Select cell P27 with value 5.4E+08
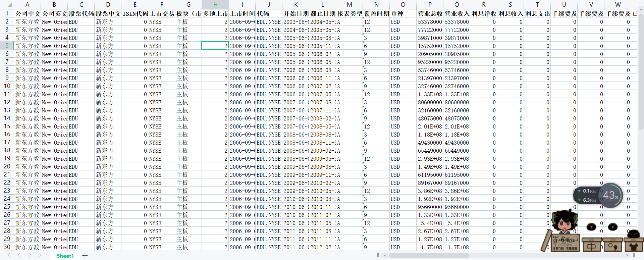Viewport: 644px width, 260px height. pos(430,223)
